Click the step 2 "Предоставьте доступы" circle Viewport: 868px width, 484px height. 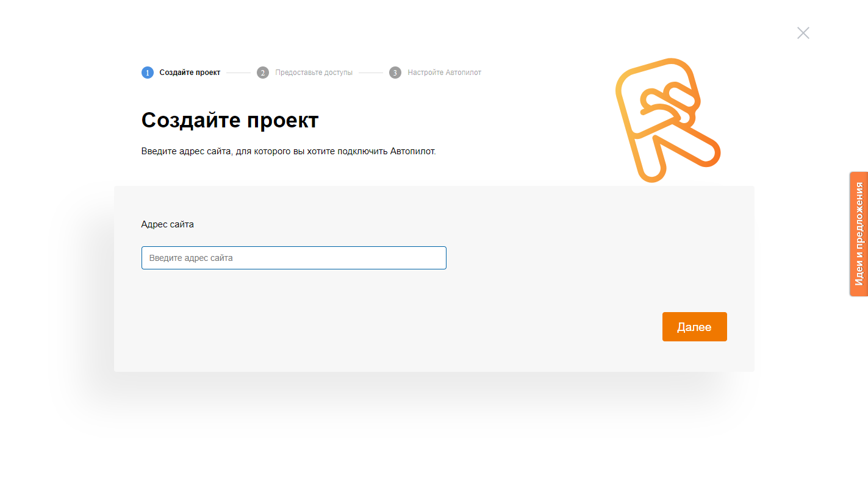tap(263, 72)
